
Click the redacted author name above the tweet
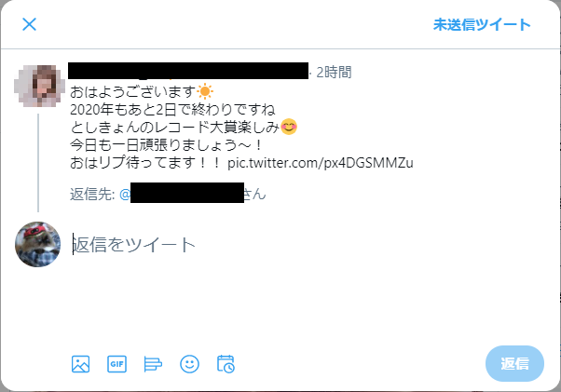click(188, 71)
